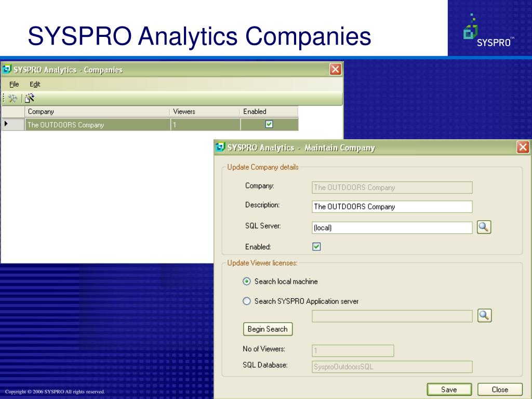Viewport: 532px width, 399px height.
Task: Click the SQL Server browse magnifier icon
Action: [x=484, y=227]
